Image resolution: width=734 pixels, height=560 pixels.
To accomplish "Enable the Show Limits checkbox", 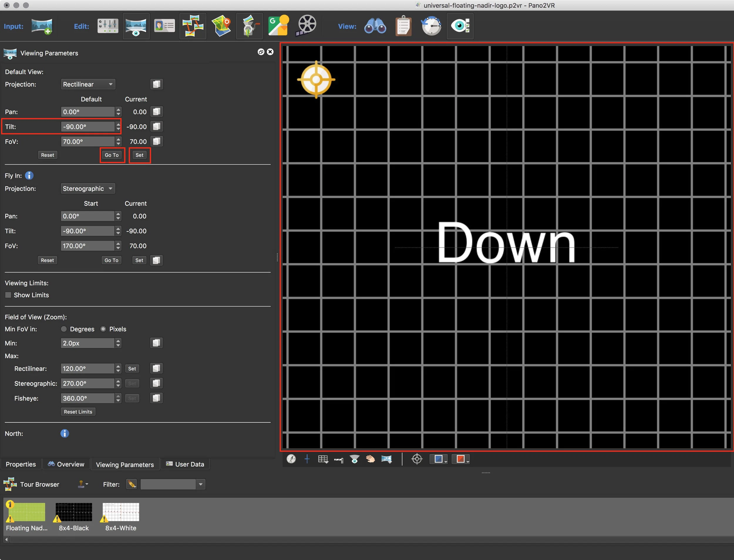I will pyautogui.click(x=8, y=295).
